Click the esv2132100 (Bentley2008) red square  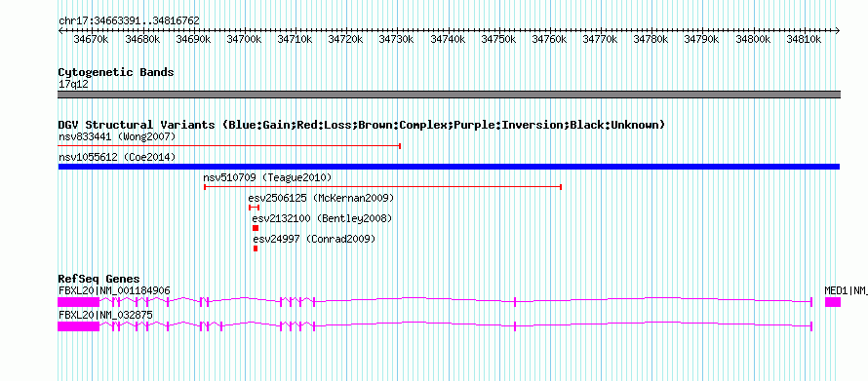tap(256, 228)
